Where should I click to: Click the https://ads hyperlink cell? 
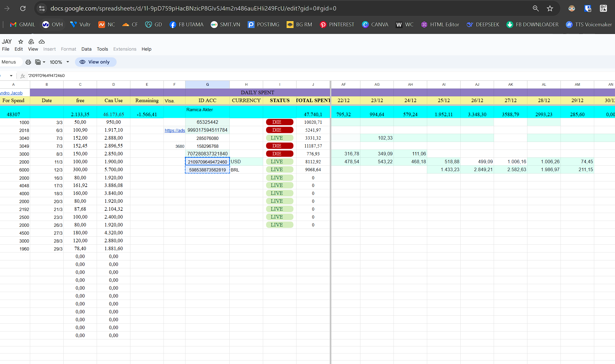[175, 131]
